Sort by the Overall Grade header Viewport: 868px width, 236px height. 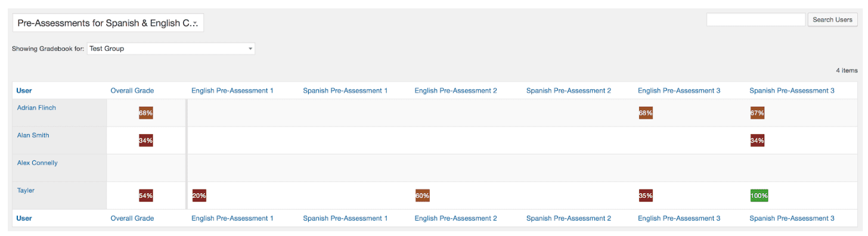pyautogui.click(x=132, y=91)
